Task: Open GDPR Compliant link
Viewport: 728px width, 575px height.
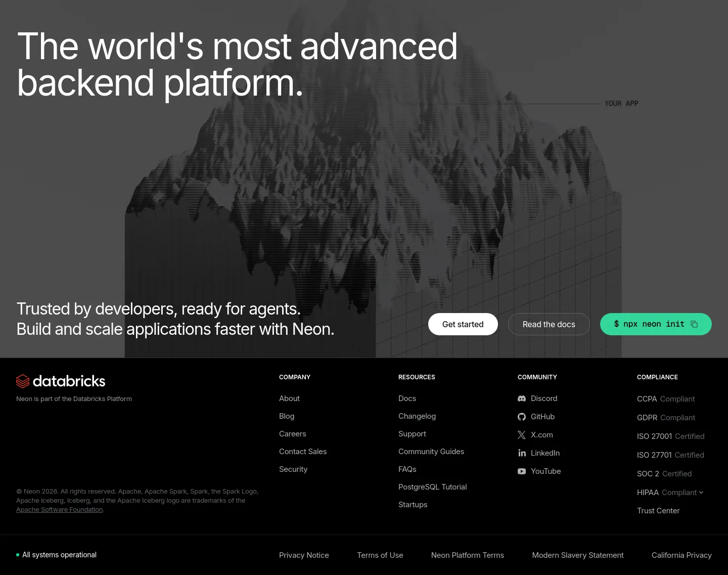Action: click(666, 418)
